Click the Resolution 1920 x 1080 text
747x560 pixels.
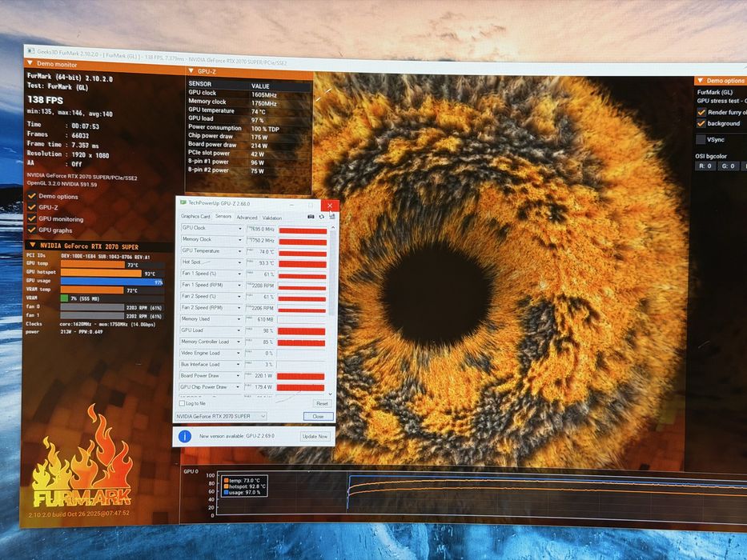68,154
